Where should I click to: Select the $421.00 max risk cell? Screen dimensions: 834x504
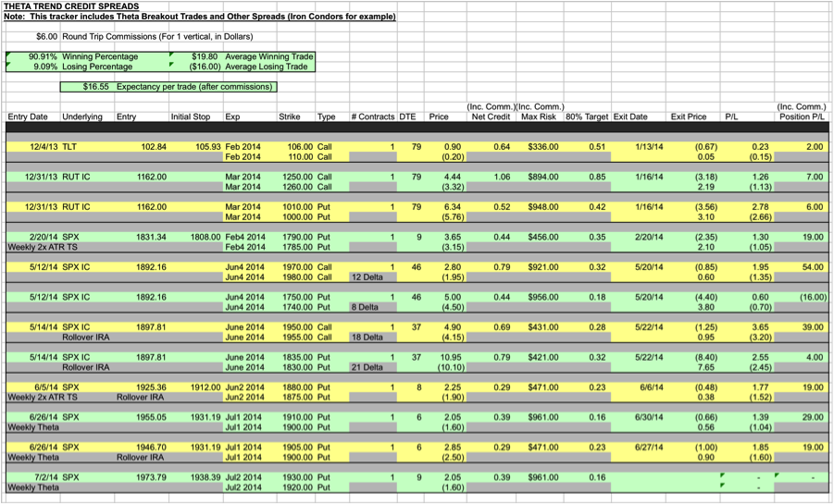[543, 357]
